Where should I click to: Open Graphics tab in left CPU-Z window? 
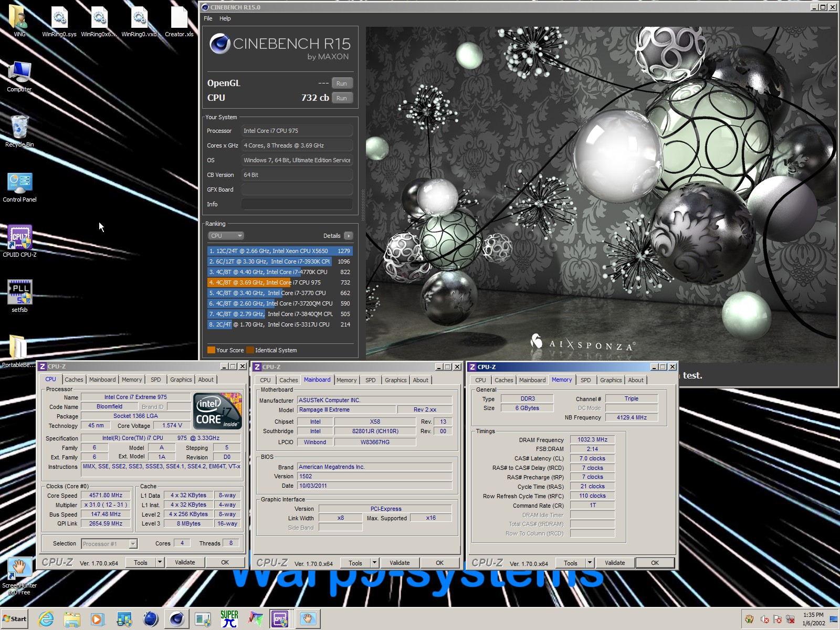pyautogui.click(x=181, y=380)
